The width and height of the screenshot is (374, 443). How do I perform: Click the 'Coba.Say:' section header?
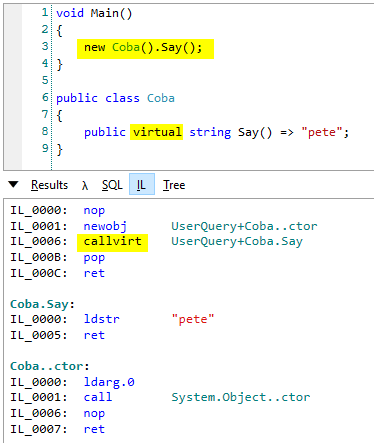42,304
